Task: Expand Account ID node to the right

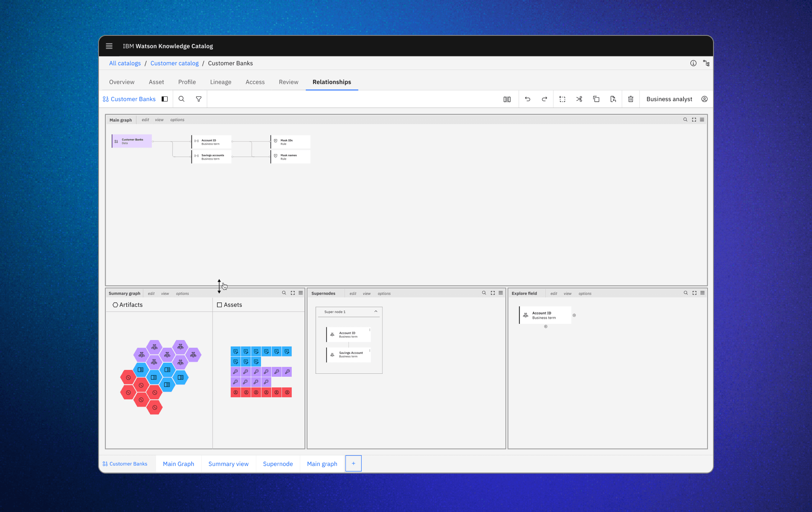Action: 574,315
